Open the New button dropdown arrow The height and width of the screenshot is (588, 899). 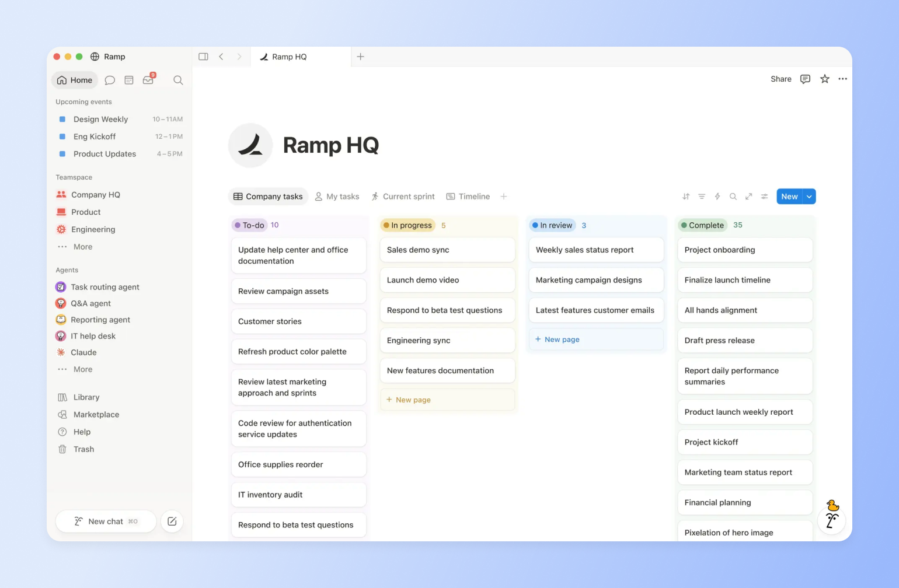coord(809,197)
